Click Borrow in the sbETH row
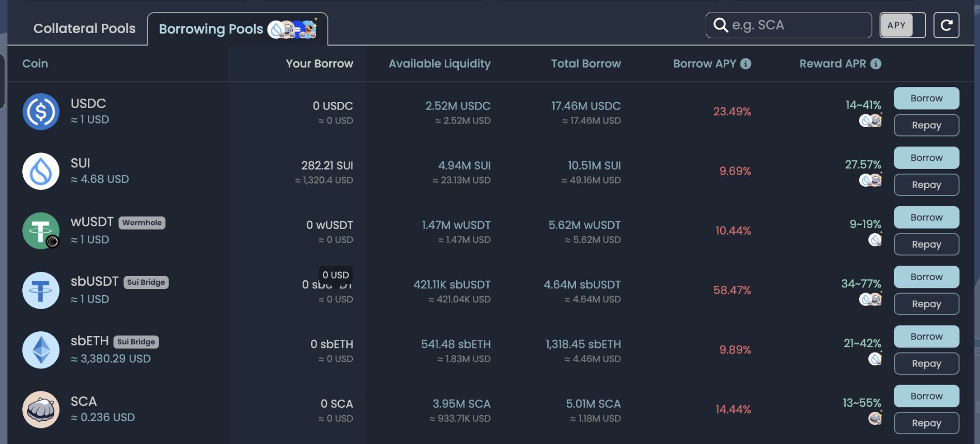 926,336
